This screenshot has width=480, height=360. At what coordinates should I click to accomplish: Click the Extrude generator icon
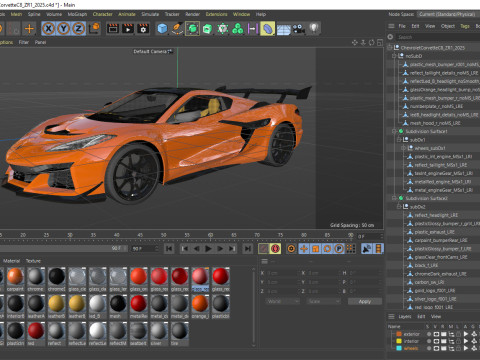click(x=207, y=29)
